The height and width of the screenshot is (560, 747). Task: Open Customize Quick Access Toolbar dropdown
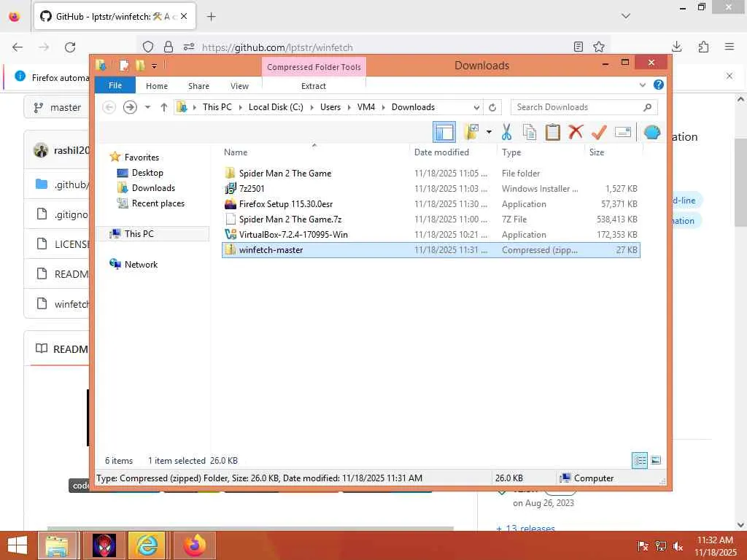pyautogui.click(x=155, y=66)
